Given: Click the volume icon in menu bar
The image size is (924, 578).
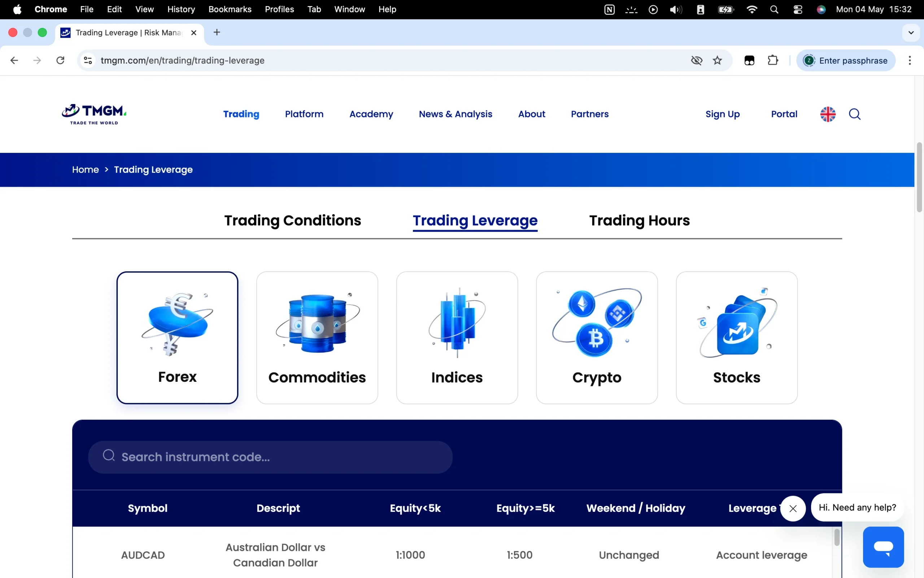Looking at the screenshot, I should 675,9.
